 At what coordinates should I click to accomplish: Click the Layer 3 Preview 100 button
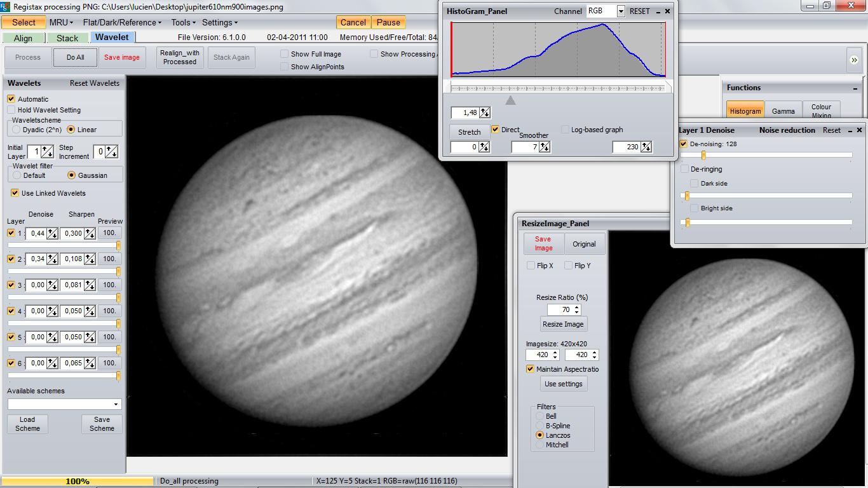click(x=109, y=285)
